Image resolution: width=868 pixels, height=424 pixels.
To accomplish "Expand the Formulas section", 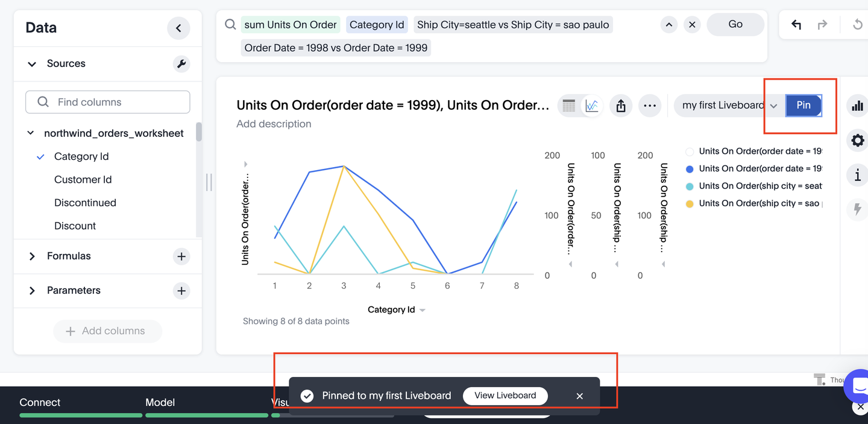I will click(x=32, y=256).
